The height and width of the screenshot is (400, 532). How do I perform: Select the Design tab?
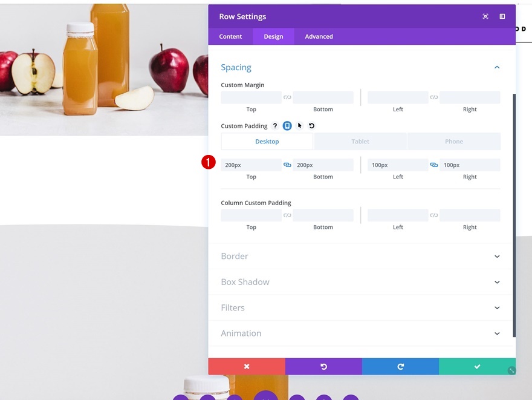tap(273, 36)
